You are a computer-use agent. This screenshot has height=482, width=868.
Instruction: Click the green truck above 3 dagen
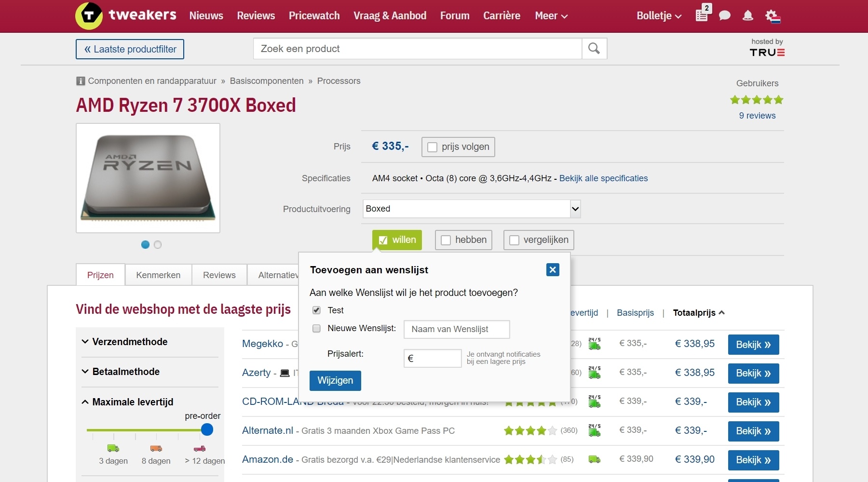(x=113, y=448)
